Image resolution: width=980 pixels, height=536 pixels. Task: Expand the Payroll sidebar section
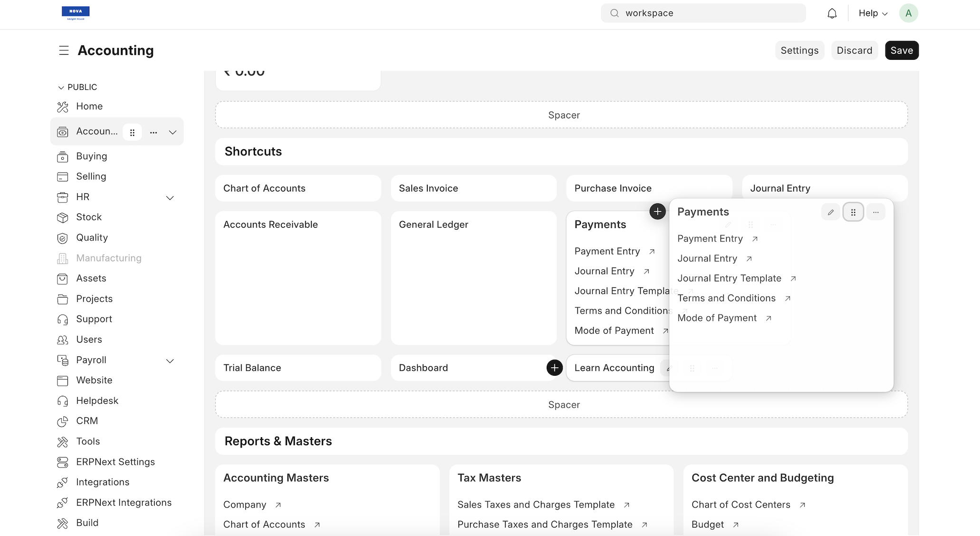170,360
